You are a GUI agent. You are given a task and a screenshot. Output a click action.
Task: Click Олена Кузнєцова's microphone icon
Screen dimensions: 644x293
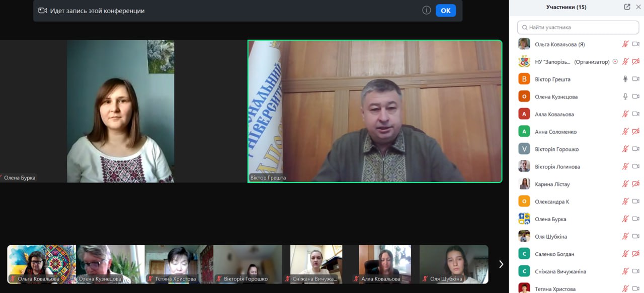pyautogui.click(x=625, y=96)
